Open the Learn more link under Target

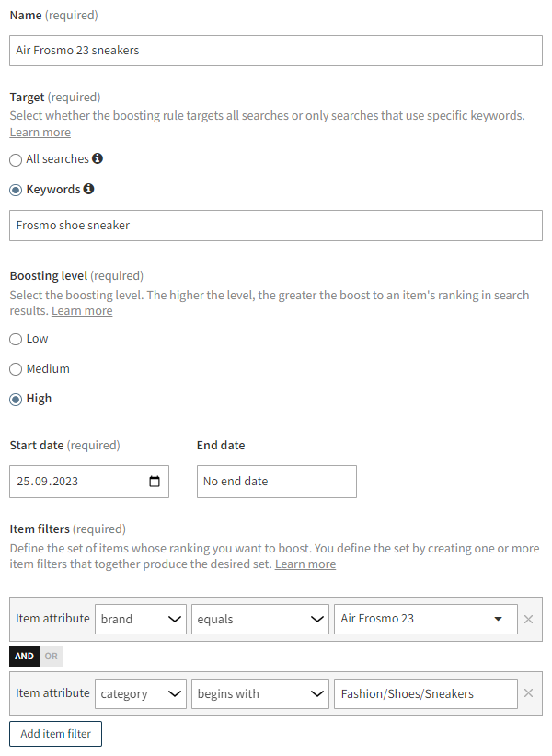click(40, 132)
